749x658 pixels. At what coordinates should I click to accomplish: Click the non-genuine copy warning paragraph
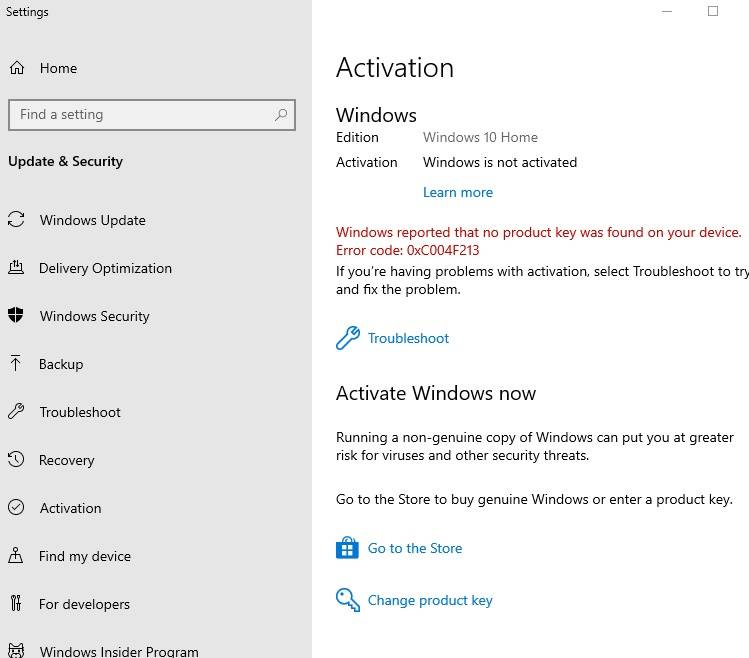coord(535,446)
